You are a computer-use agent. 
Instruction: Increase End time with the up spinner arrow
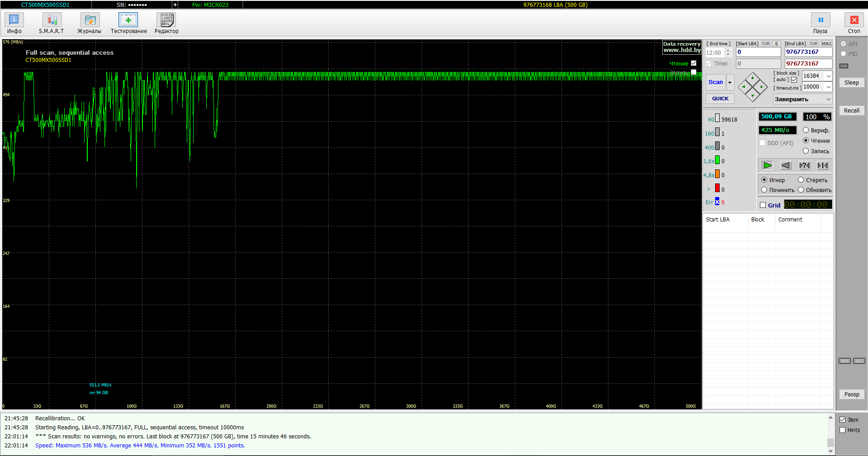728,51
